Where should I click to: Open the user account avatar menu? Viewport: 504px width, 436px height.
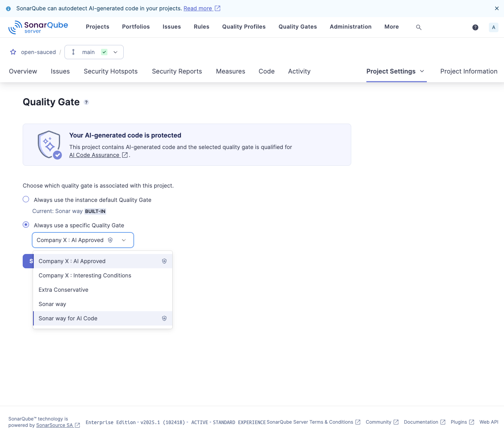[x=493, y=27]
